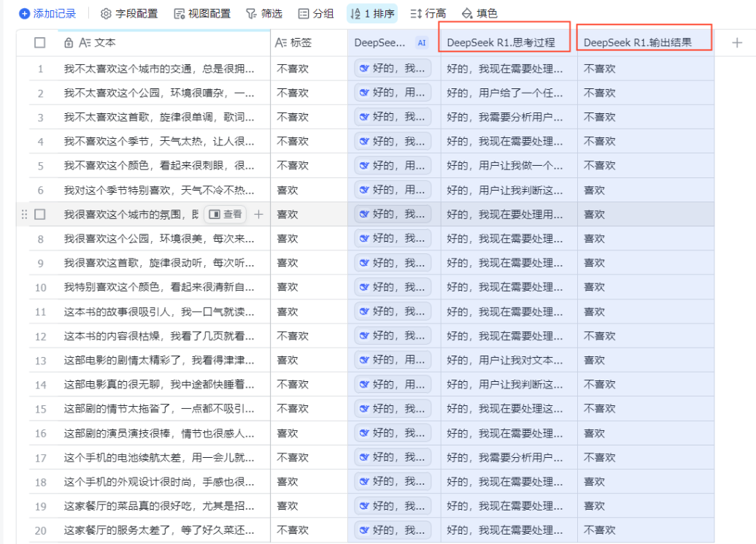Image resolution: width=756 pixels, height=544 pixels.
Task: Open 行高 row height option
Action: pyautogui.click(x=428, y=13)
